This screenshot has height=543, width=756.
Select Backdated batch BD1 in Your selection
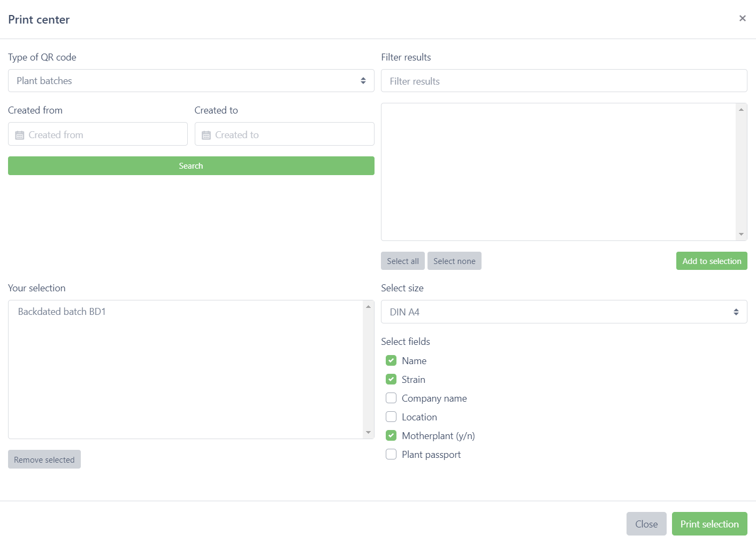(62, 312)
